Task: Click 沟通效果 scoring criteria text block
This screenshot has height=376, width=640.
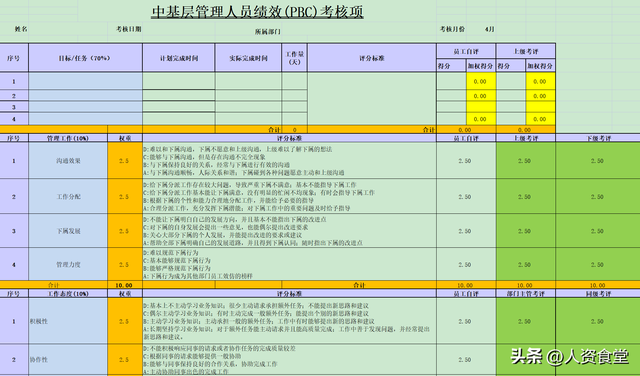Action: pyautogui.click(x=289, y=160)
